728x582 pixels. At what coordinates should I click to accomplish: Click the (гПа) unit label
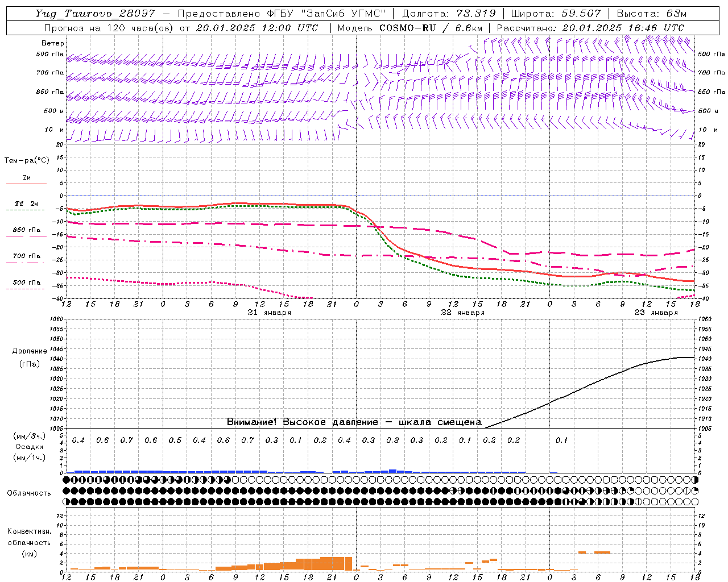tap(29, 364)
